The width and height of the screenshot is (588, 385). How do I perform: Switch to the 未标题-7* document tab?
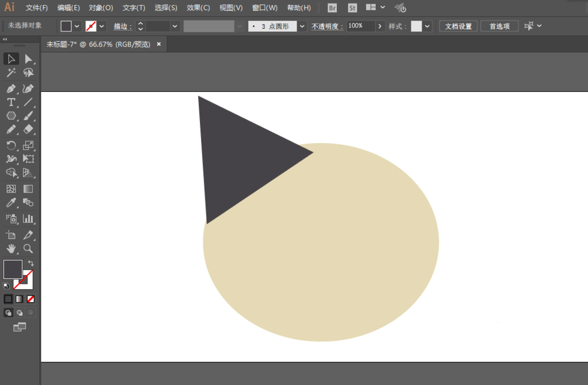[98, 44]
